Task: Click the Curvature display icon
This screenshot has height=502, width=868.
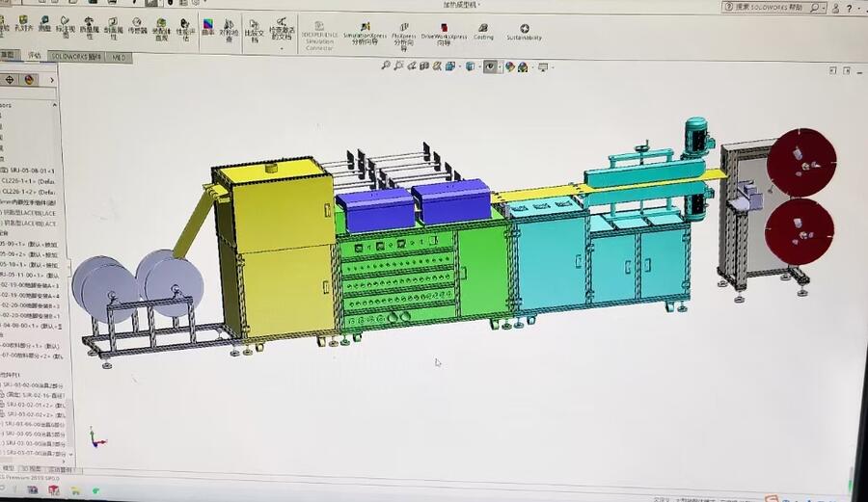Action: click(207, 27)
